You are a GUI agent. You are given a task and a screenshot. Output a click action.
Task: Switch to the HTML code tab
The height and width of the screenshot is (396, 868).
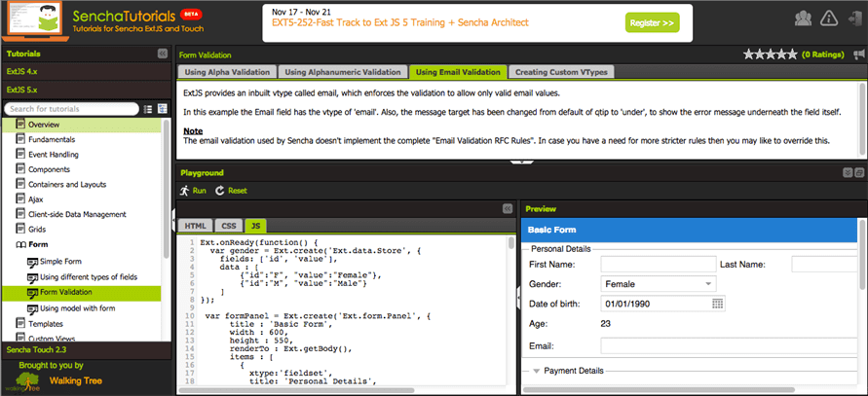pyautogui.click(x=195, y=226)
